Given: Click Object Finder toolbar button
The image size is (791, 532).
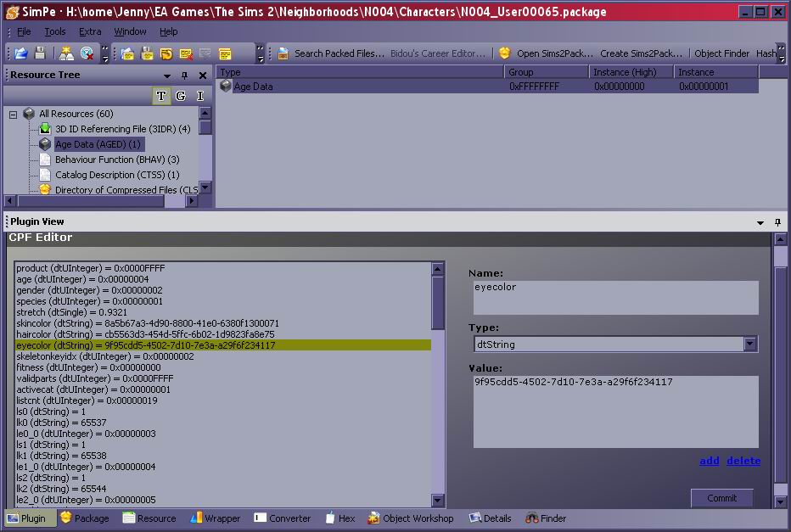Looking at the screenshot, I should pyautogui.click(x=722, y=53).
